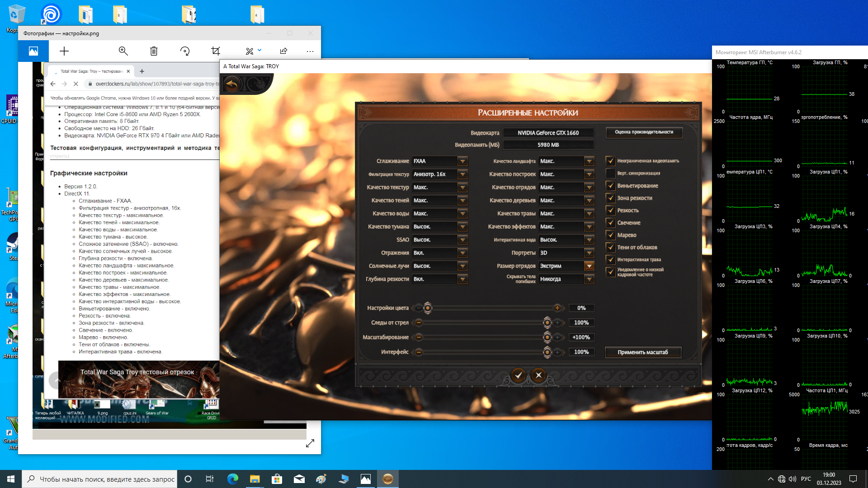
Task: Rotate the image with the rotate icon
Action: (x=185, y=51)
